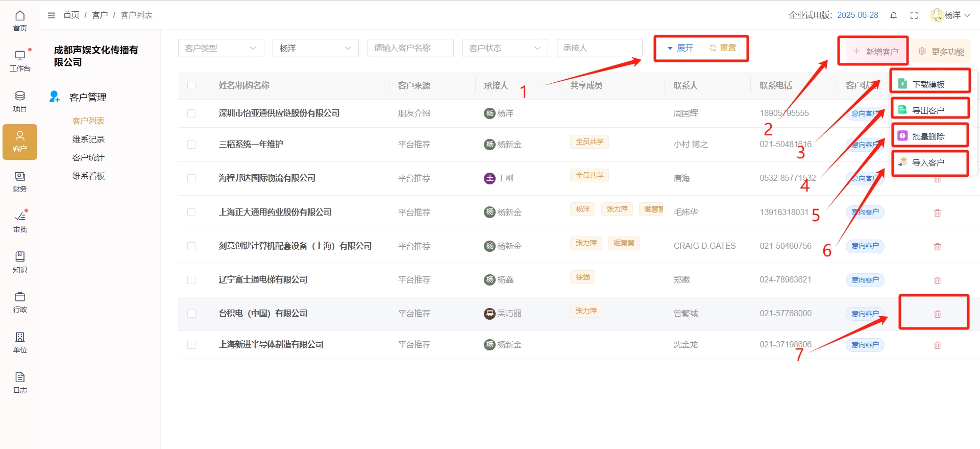Go to 客户列表 in the side menu
980x449 pixels.
(88, 121)
